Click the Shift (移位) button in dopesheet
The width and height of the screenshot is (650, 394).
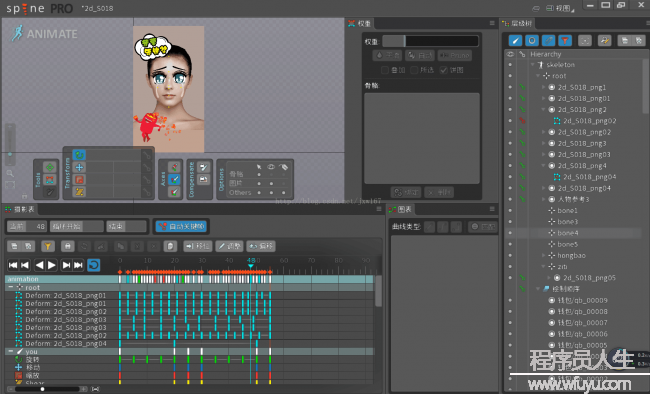tap(198, 246)
